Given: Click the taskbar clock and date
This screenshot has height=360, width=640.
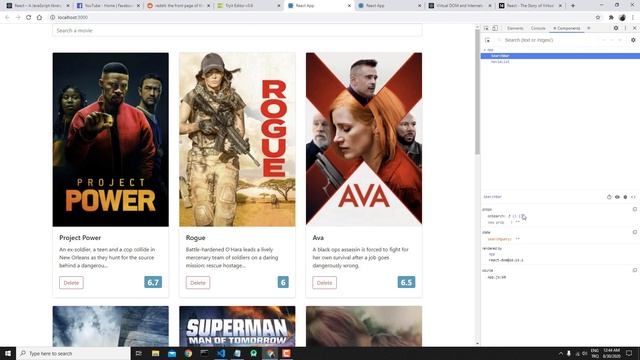Looking at the screenshot, I should 611,353.
